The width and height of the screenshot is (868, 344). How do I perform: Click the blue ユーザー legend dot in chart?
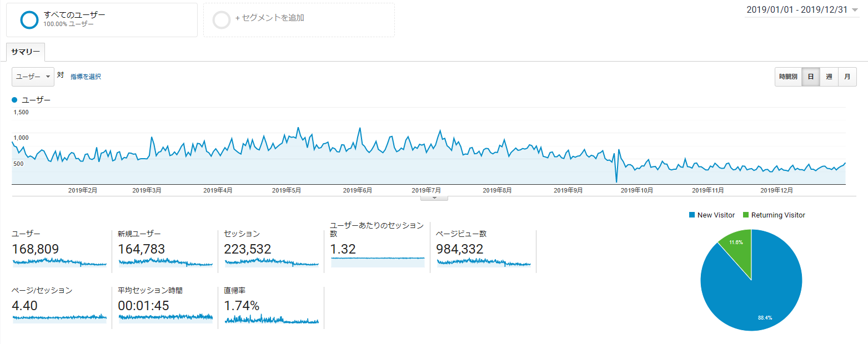(x=15, y=100)
